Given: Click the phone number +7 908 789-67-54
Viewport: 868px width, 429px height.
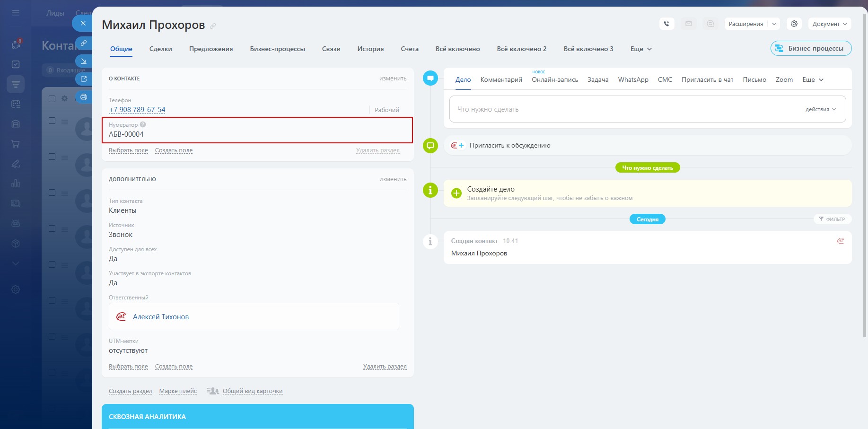Looking at the screenshot, I should coord(137,110).
